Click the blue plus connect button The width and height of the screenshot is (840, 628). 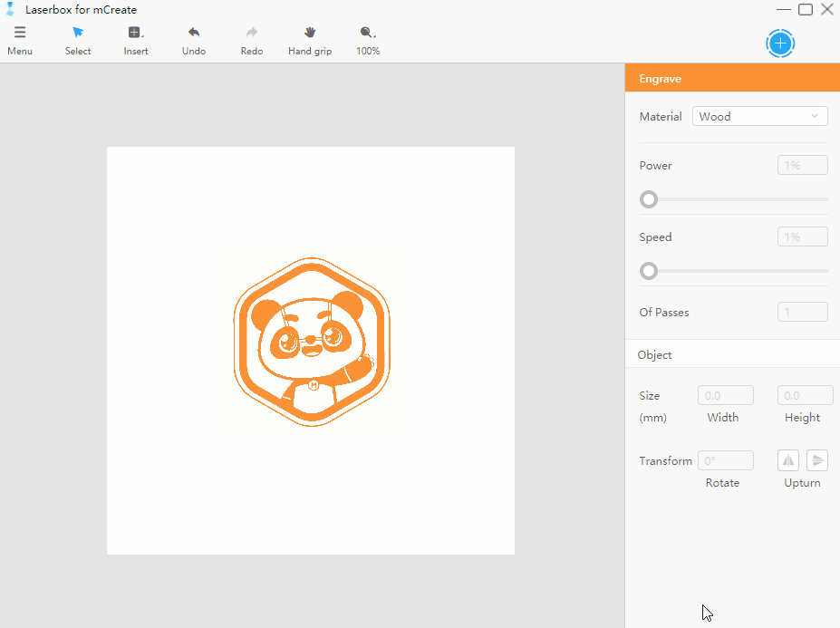[780, 43]
